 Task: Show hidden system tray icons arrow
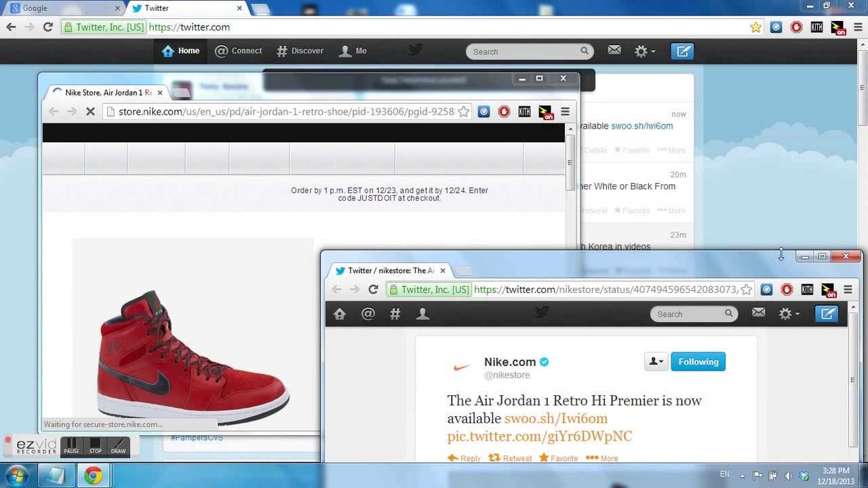pyautogui.click(x=742, y=475)
